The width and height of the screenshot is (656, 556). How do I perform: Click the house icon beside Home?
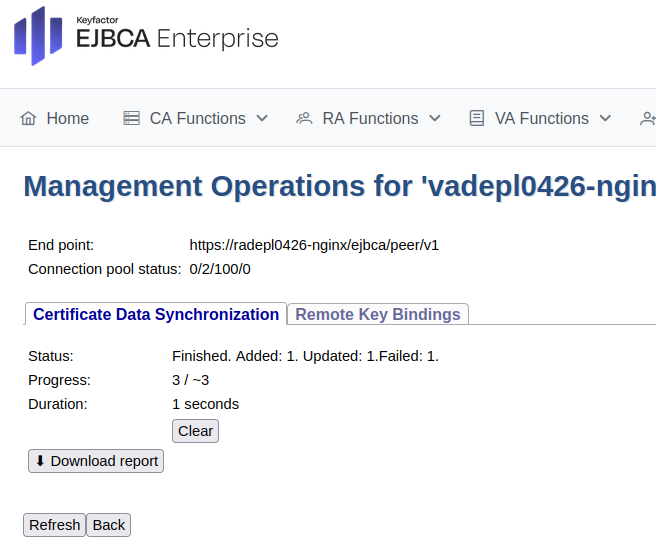tap(28, 118)
